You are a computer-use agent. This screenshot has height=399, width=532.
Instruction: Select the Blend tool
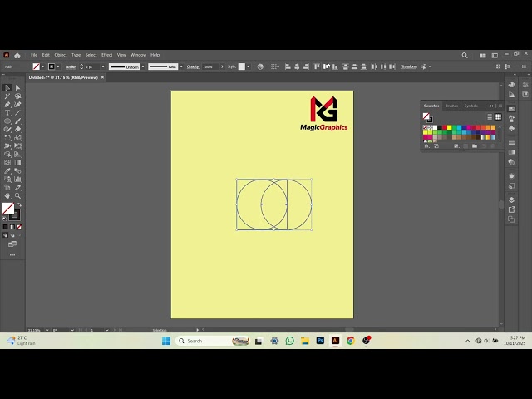coord(18,171)
